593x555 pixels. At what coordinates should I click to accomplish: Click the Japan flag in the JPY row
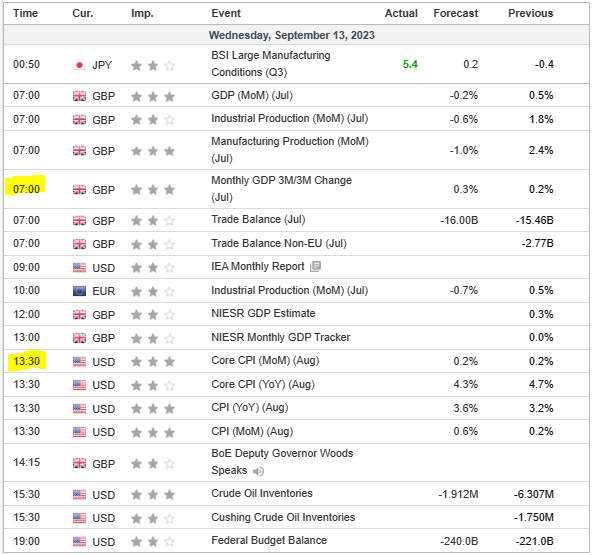coord(79,65)
